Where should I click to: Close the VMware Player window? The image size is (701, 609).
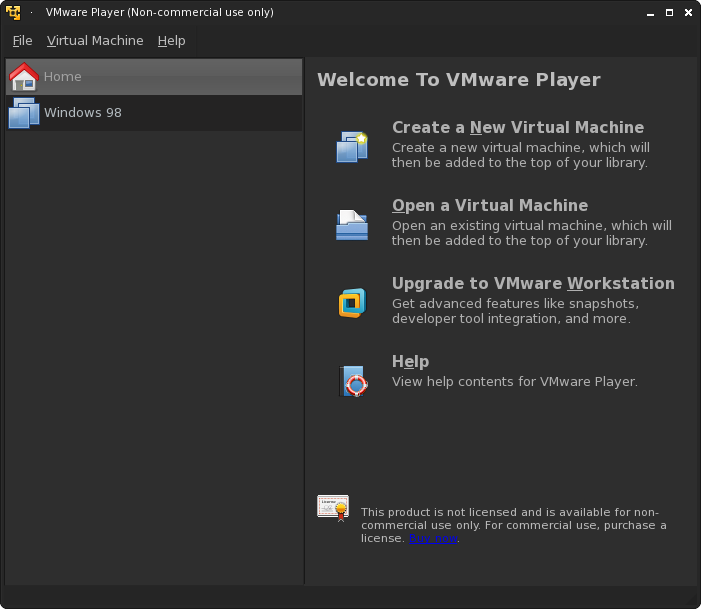pos(688,13)
